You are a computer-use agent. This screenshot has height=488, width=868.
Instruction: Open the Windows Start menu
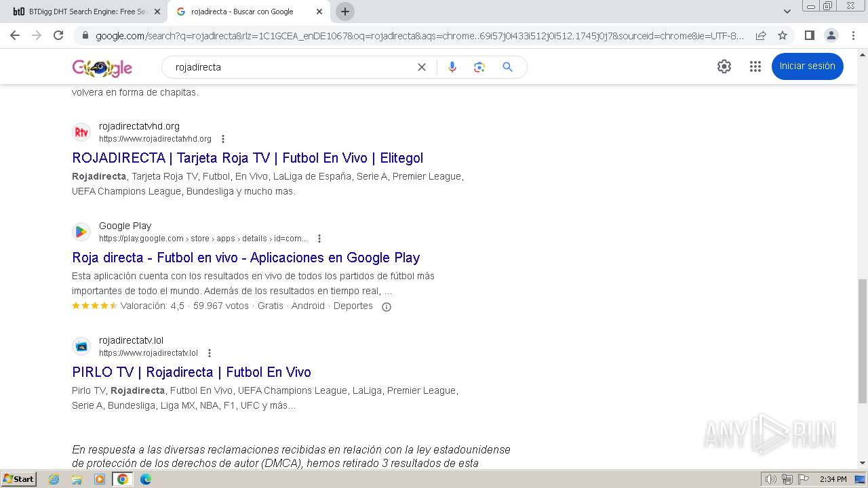click(x=19, y=479)
